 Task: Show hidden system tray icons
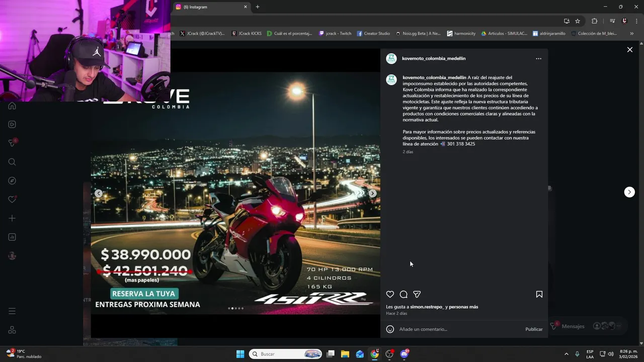[566, 354]
